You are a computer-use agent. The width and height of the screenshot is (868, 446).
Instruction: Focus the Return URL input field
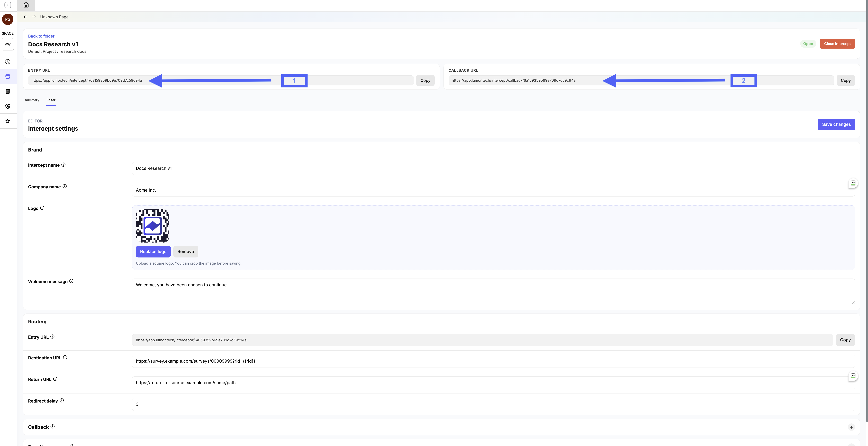coord(493,383)
